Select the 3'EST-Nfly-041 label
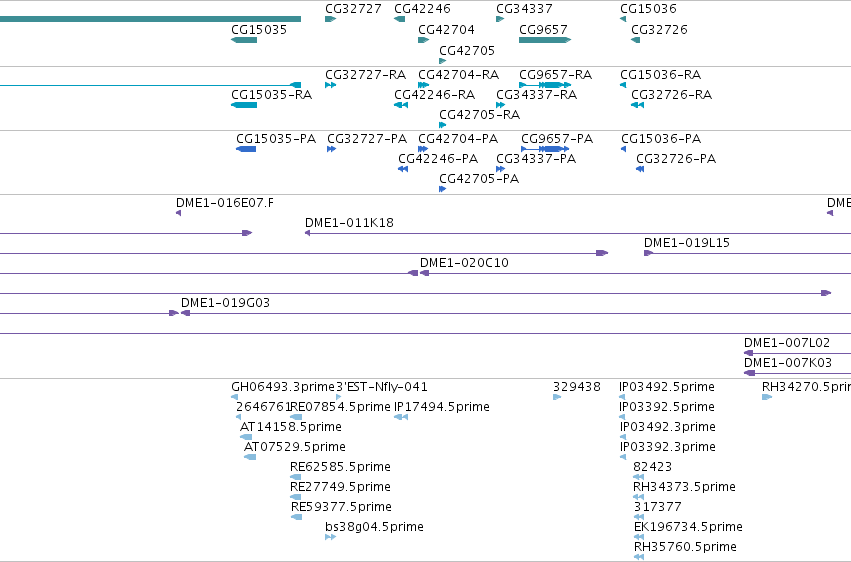Image resolution: width=851 pixels, height=562 pixels. tap(382, 387)
